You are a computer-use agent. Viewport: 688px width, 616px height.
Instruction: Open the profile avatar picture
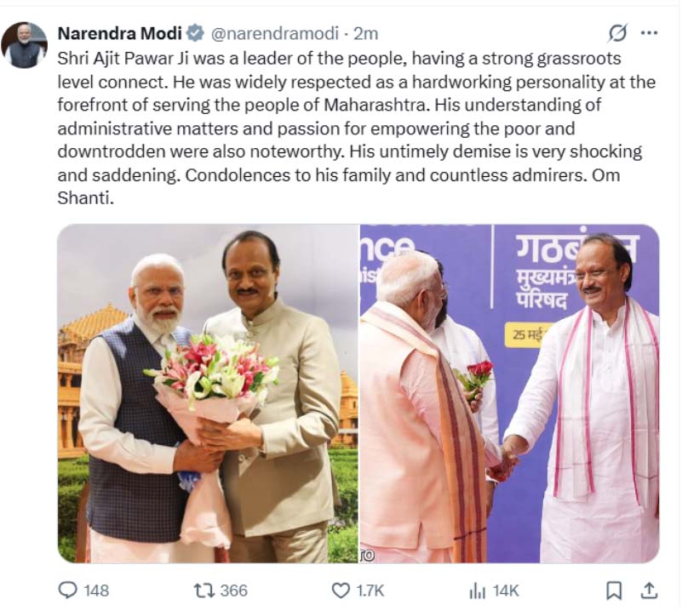tap(24, 44)
